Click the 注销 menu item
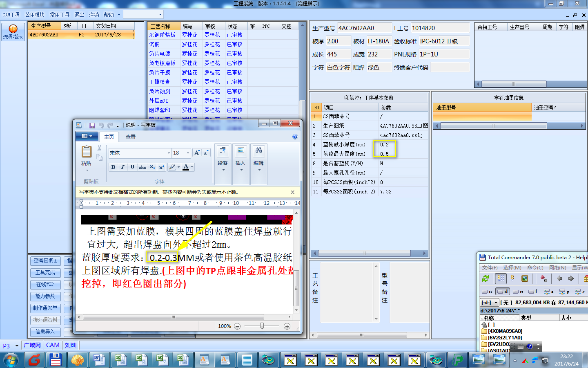Image resolution: width=588 pixels, height=368 pixels. (94, 15)
